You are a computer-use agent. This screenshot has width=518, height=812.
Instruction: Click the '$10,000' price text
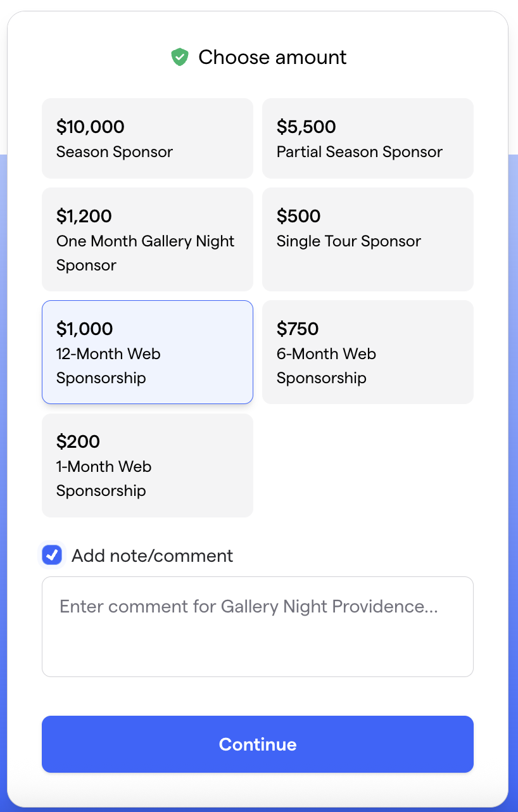[x=91, y=127]
